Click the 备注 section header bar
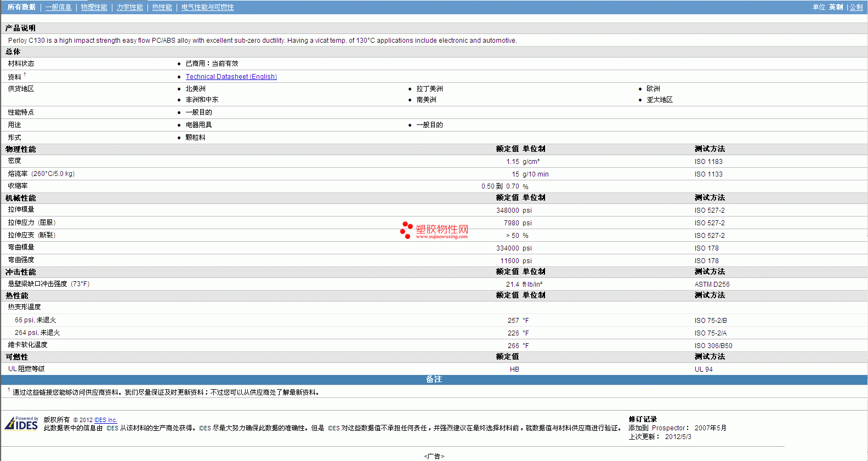Image resolution: width=868 pixels, height=461 pixels. pyautogui.click(x=434, y=379)
